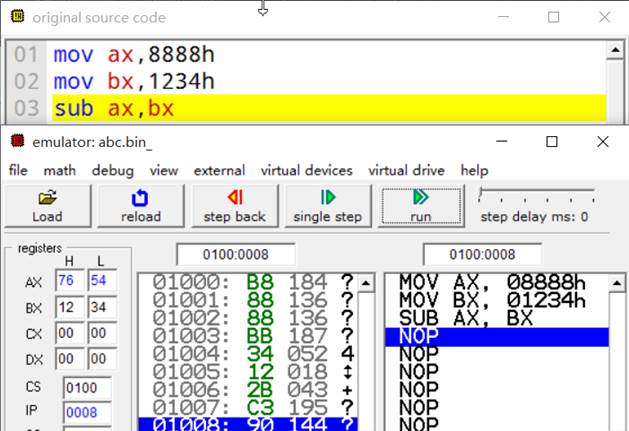Open the view menu
This screenshot has width=629, height=431.
[164, 170]
